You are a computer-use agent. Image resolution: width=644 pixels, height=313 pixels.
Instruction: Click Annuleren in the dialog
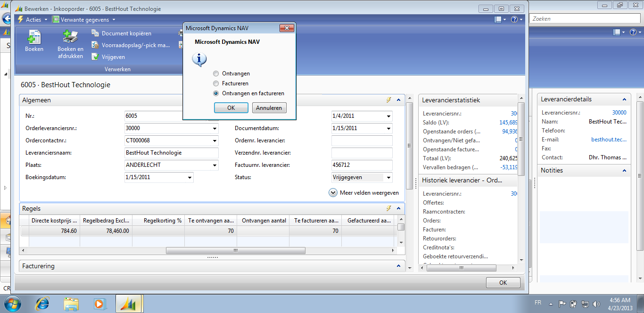pos(269,107)
